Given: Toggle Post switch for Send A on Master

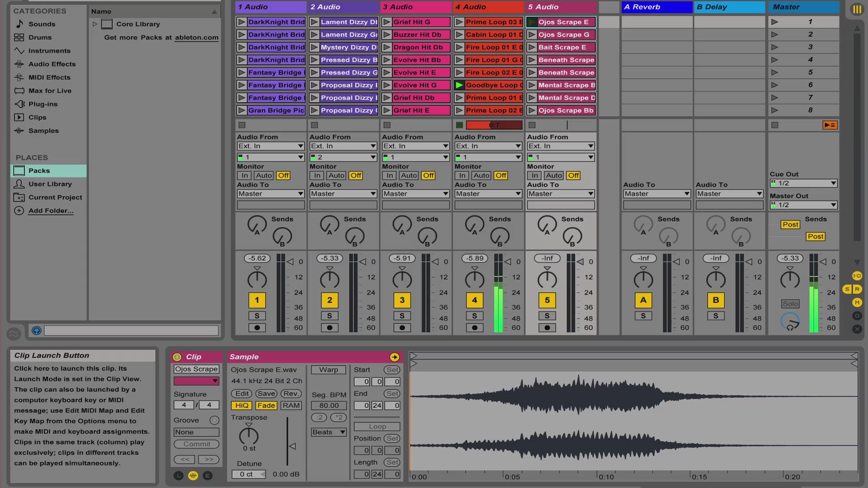Looking at the screenshot, I should tap(790, 225).
